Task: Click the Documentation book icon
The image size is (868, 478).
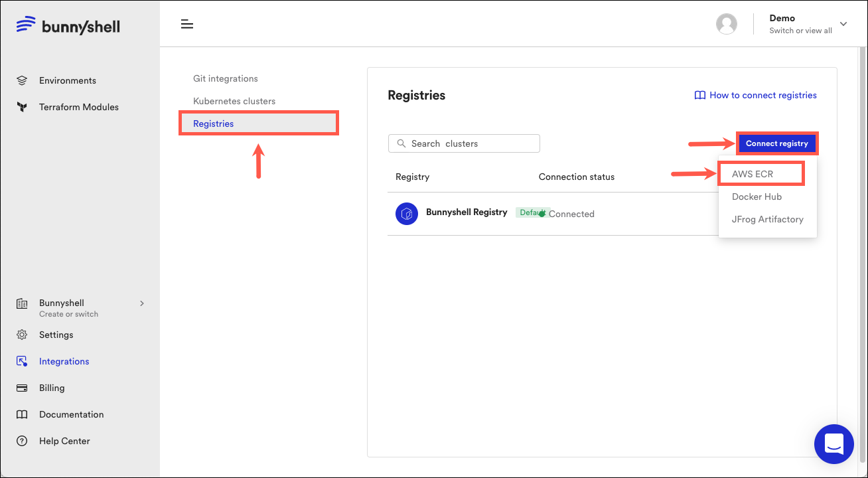Action: coord(22,414)
